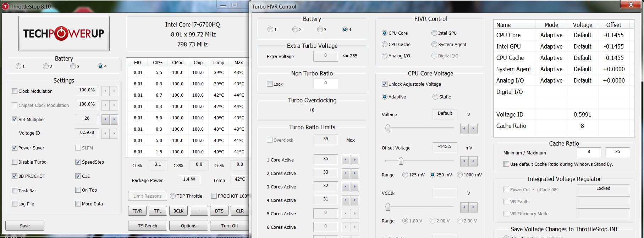The width and height of the screenshot is (644, 238).
Task: Open the TPL window
Action: click(158, 211)
